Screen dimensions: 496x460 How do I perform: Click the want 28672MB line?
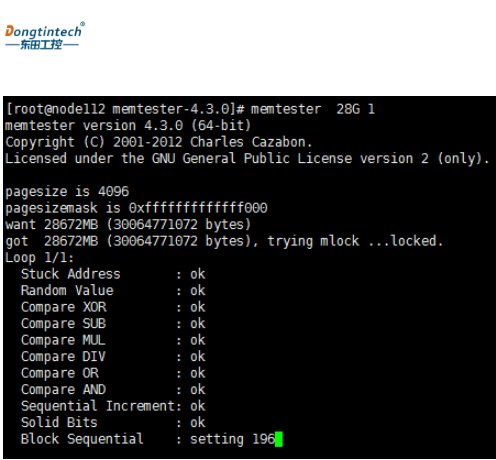128,225
